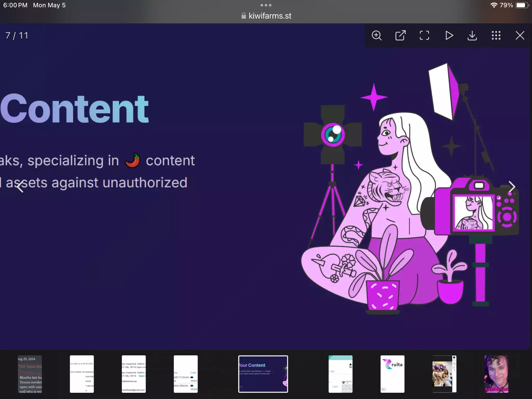The width and height of the screenshot is (532, 399).
Task: Go to the next image arrow
Action: [x=512, y=187]
